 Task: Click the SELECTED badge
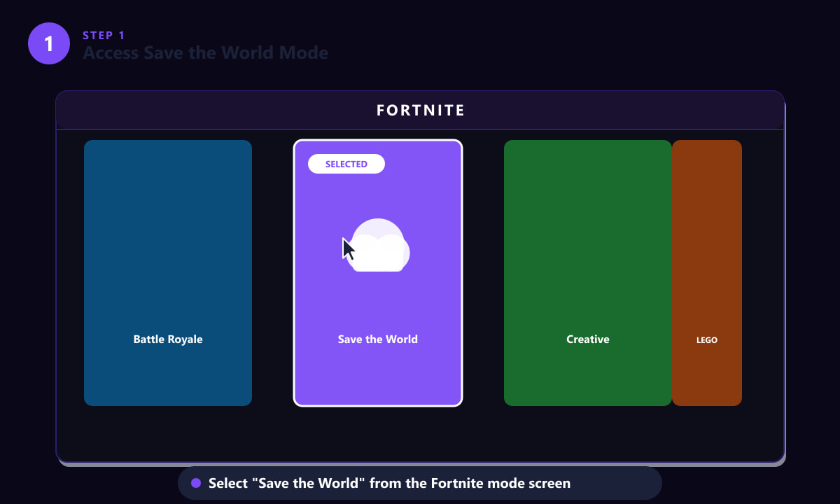tap(346, 164)
